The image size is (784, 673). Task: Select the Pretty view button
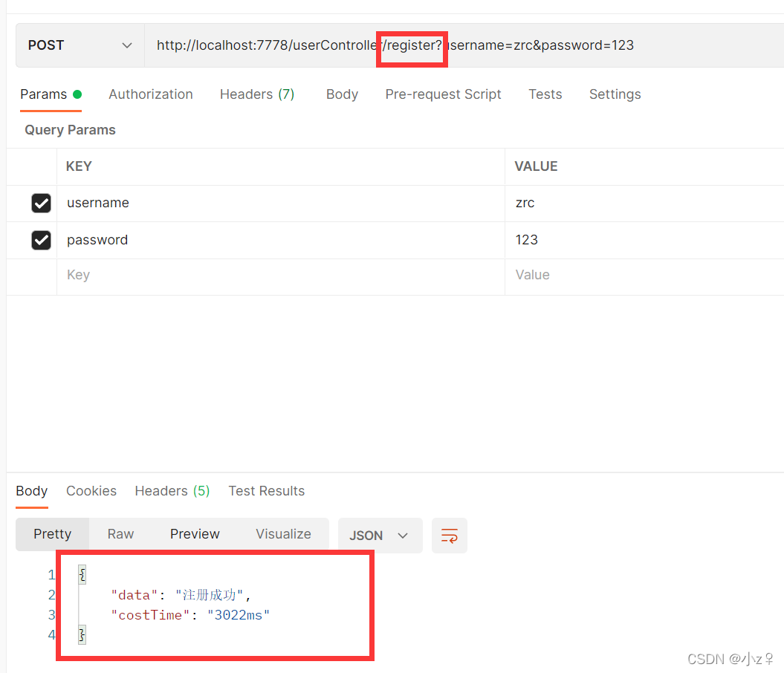[x=53, y=534]
